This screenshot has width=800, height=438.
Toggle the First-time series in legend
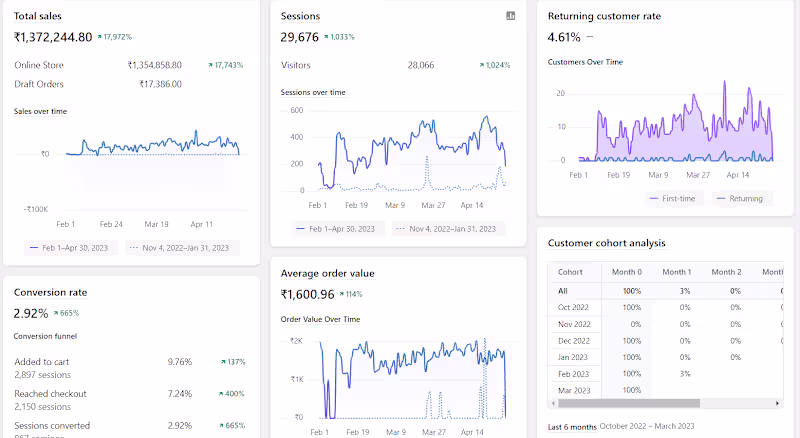pyautogui.click(x=675, y=198)
